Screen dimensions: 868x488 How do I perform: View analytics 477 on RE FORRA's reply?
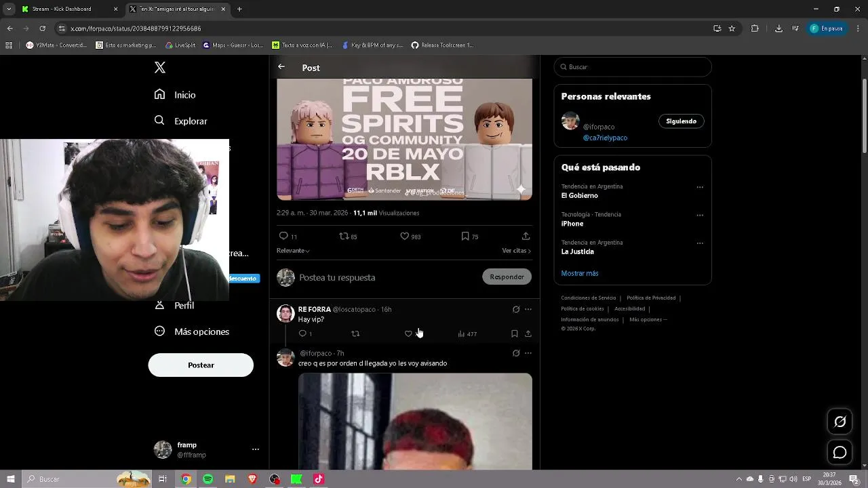click(467, 333)
